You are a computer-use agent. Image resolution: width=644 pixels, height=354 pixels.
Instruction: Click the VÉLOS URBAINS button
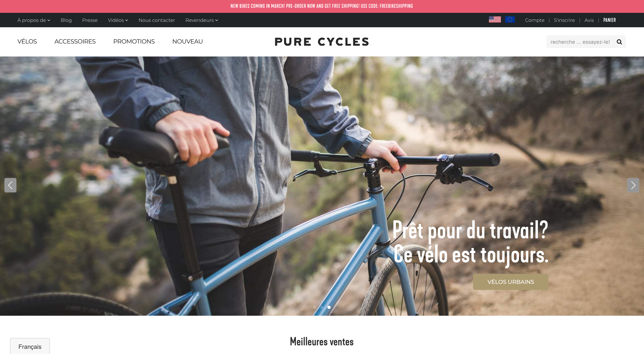511,282
